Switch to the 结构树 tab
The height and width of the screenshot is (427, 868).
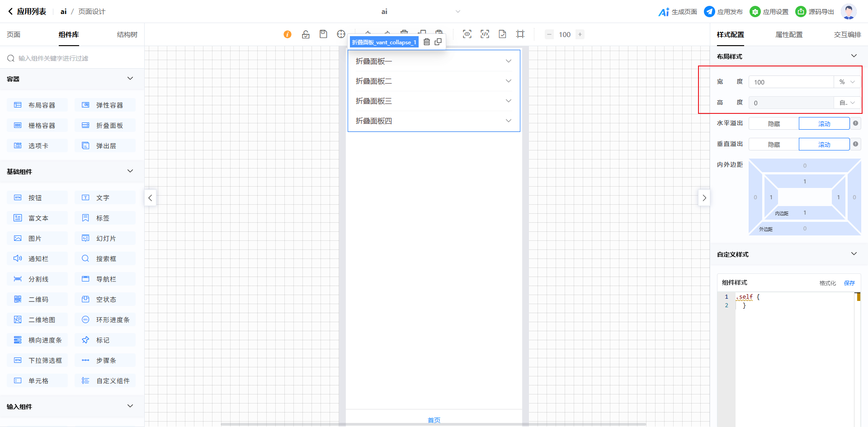pos(127,35)
